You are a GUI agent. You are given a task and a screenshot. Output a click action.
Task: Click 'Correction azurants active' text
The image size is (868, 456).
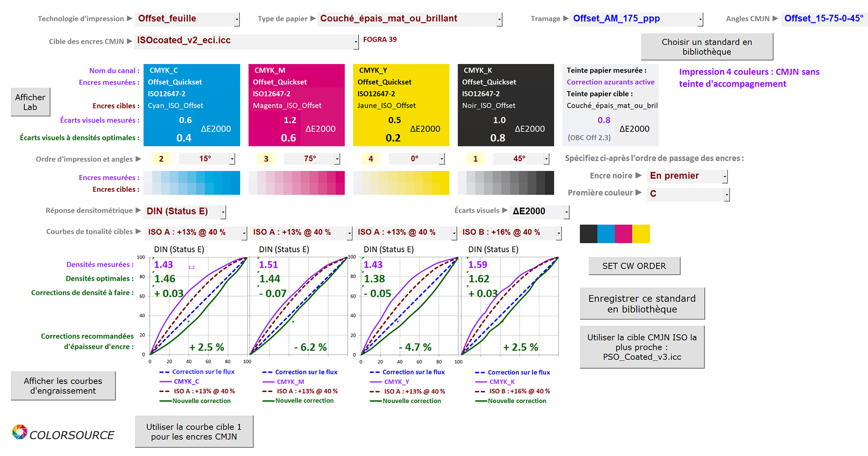(x=610, y=82)
